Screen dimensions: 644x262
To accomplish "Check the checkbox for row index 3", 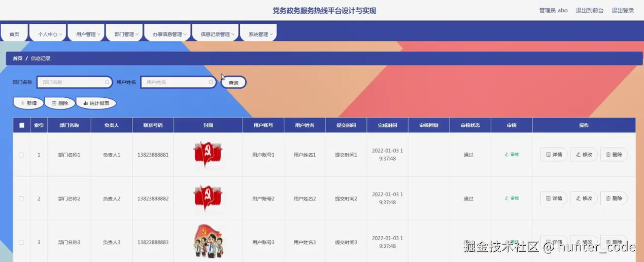I will coord(21,242).
